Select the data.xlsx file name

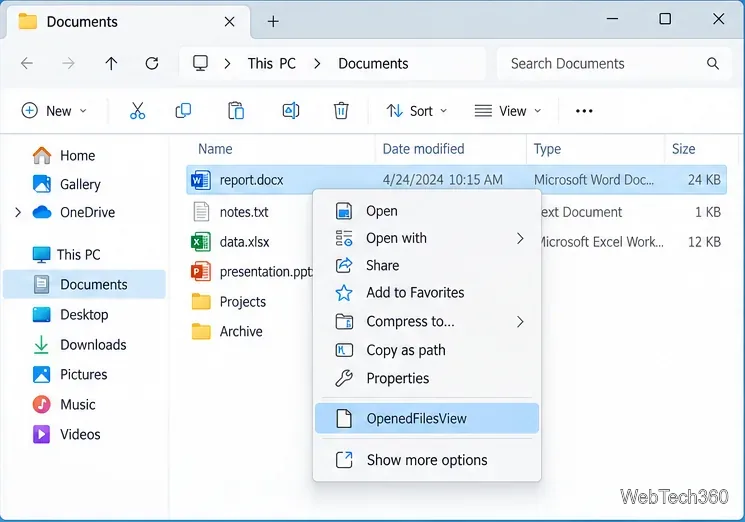[x=244, y=242]
